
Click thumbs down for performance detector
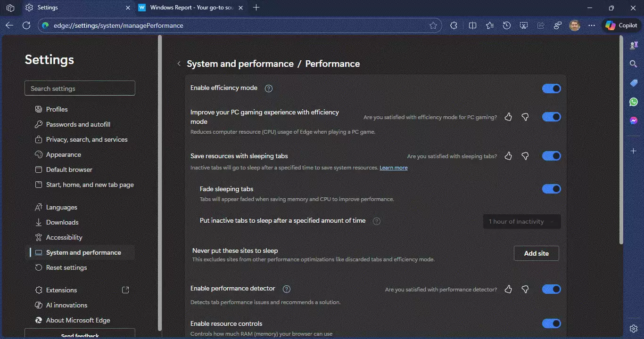point(525,289)
